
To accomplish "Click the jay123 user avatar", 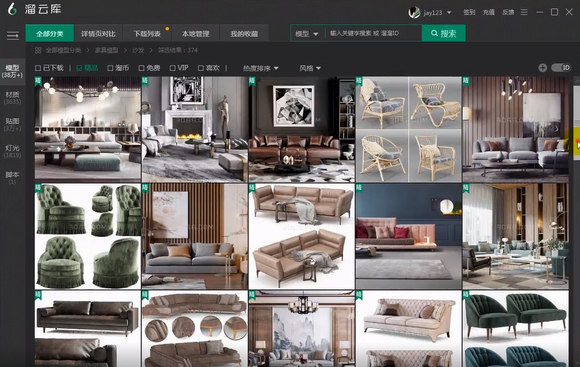I will coord(414,12).
